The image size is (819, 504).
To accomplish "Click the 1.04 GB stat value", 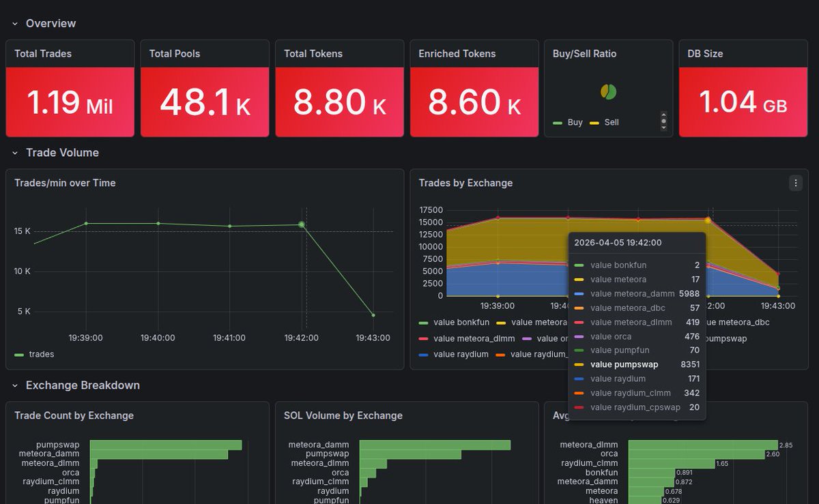I will [x=743, y=103].
